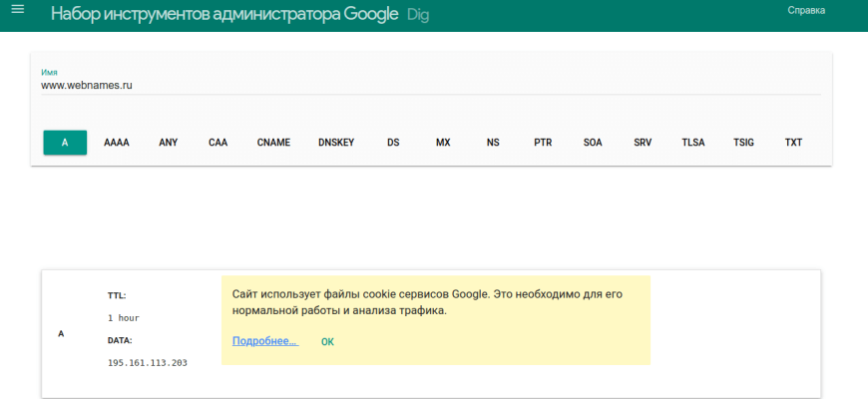This screenshot has height=399, width=868.
Task: Query TLSA records
Action: [693, 143]
